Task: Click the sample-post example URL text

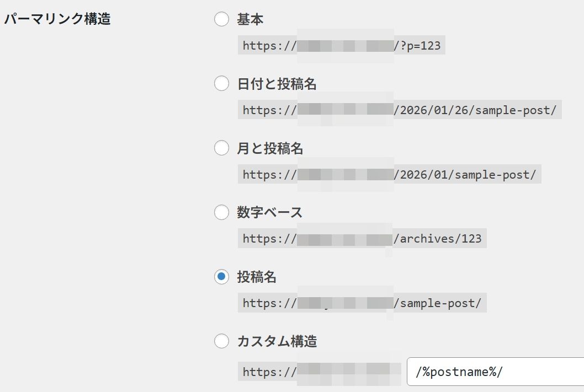Action: click(439, 303)
